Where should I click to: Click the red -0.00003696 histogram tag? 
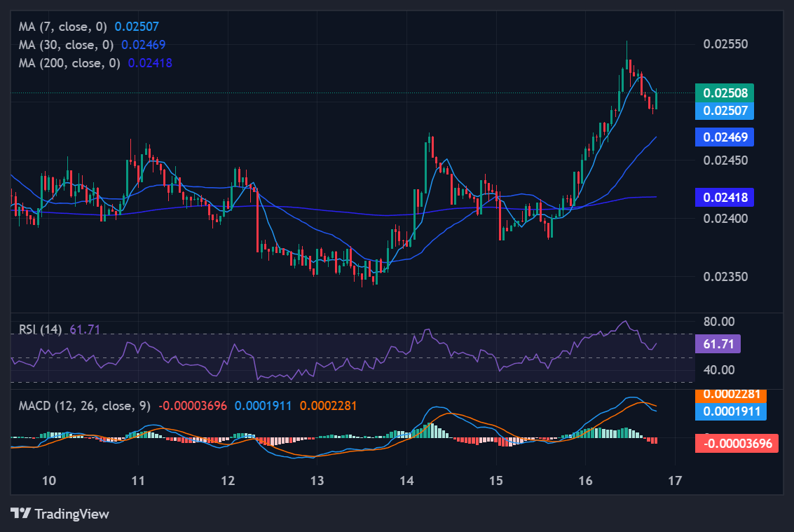tap(736, 443)
